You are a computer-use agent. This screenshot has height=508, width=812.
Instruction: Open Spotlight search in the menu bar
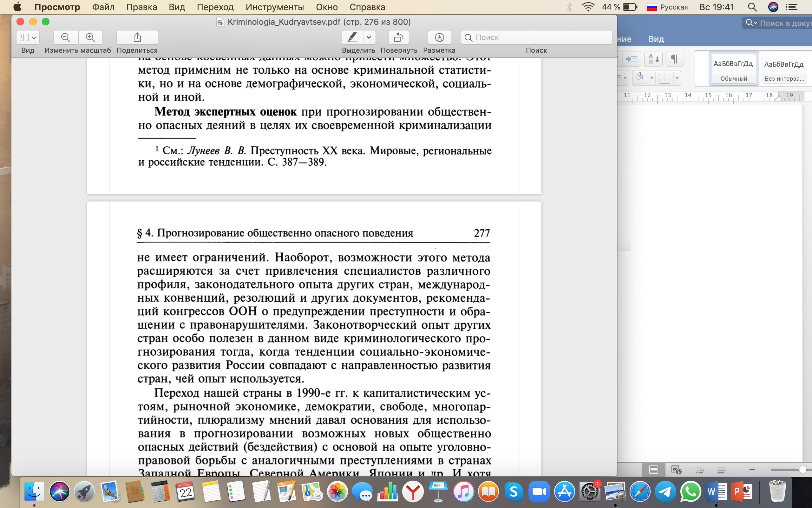[x=752, y=7]
